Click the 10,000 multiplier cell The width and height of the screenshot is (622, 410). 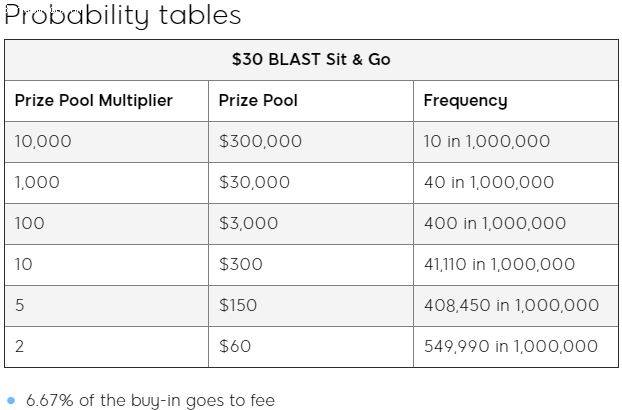[x=43, y=141]
